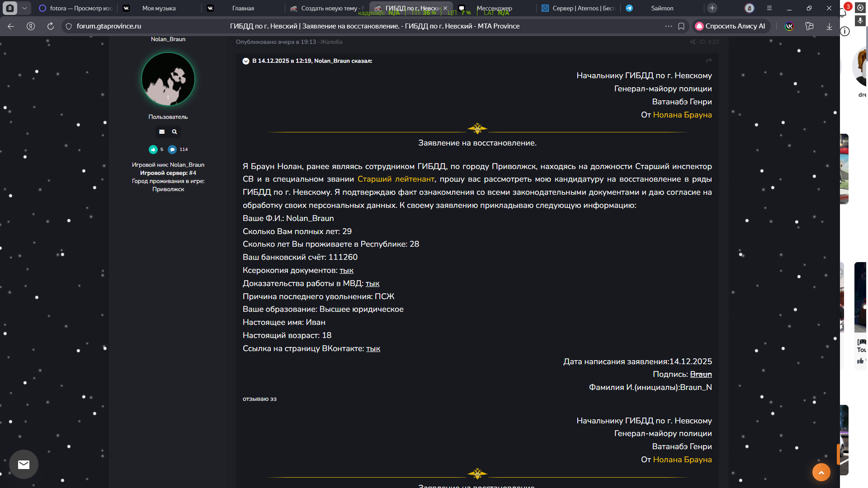
Task: Switch to the Моя музыка tab
Action: point(158,8)
